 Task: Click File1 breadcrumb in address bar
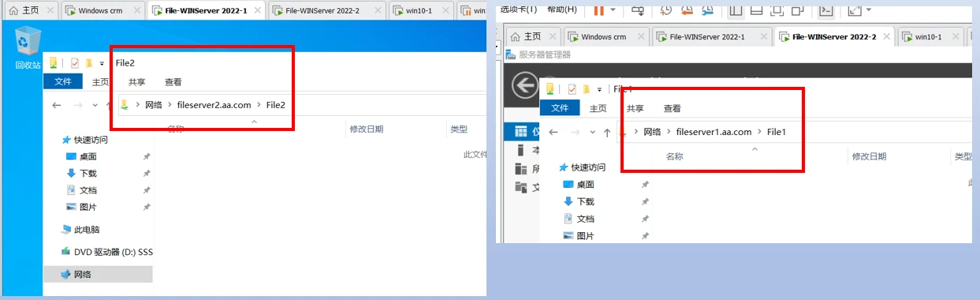point(777,132)
